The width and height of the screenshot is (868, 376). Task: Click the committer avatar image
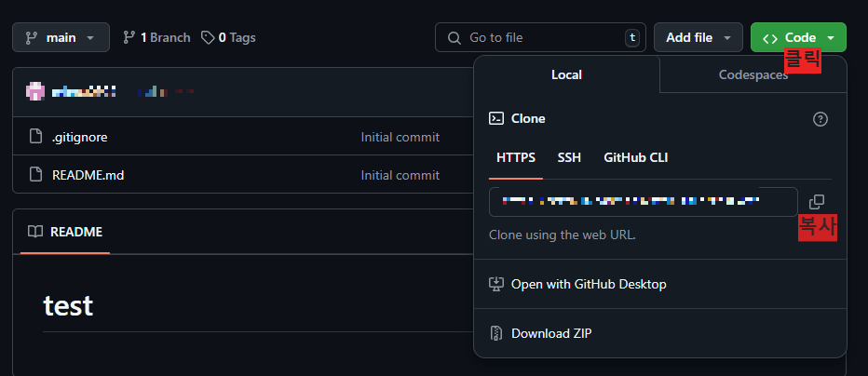35,91
